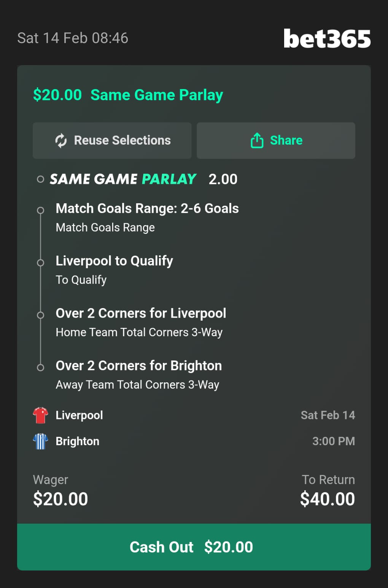This screenshot has width=388, height=588.
Task: Open the Liverpool team name
Action: 79,415
